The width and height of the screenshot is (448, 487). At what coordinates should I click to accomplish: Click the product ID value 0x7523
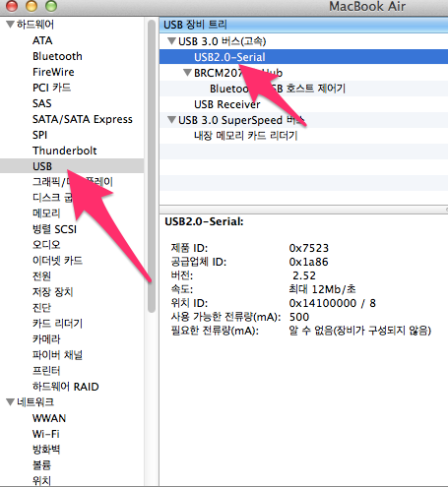coord(309,248)
